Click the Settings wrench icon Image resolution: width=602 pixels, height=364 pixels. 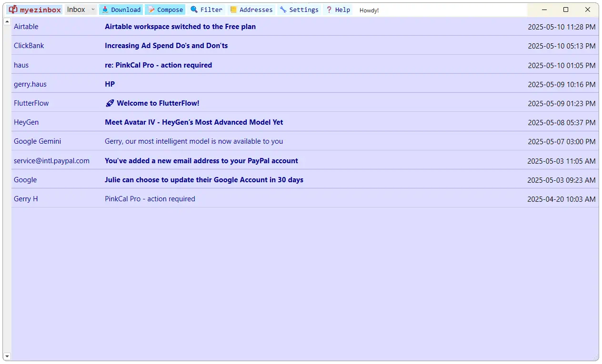pos(283,10)
